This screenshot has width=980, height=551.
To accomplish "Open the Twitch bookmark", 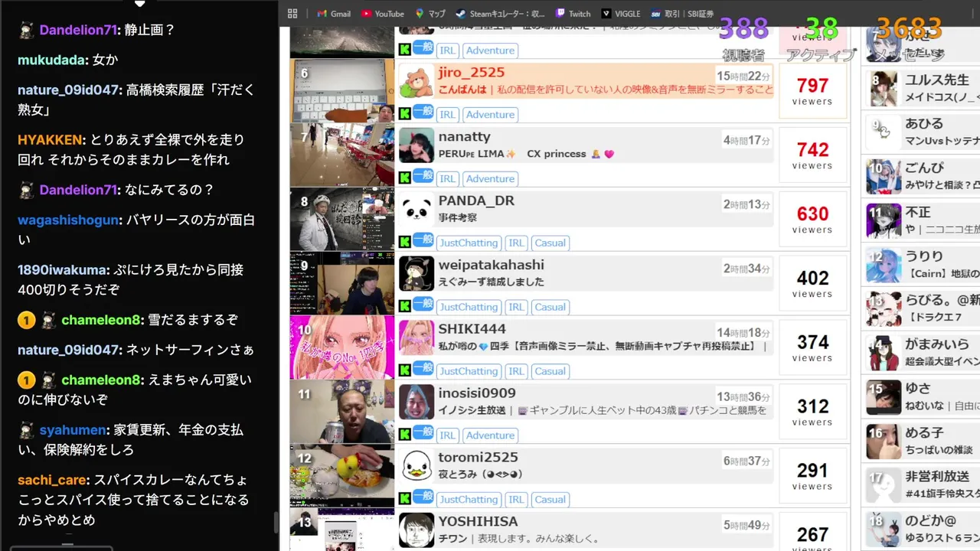I will point(573,14).
